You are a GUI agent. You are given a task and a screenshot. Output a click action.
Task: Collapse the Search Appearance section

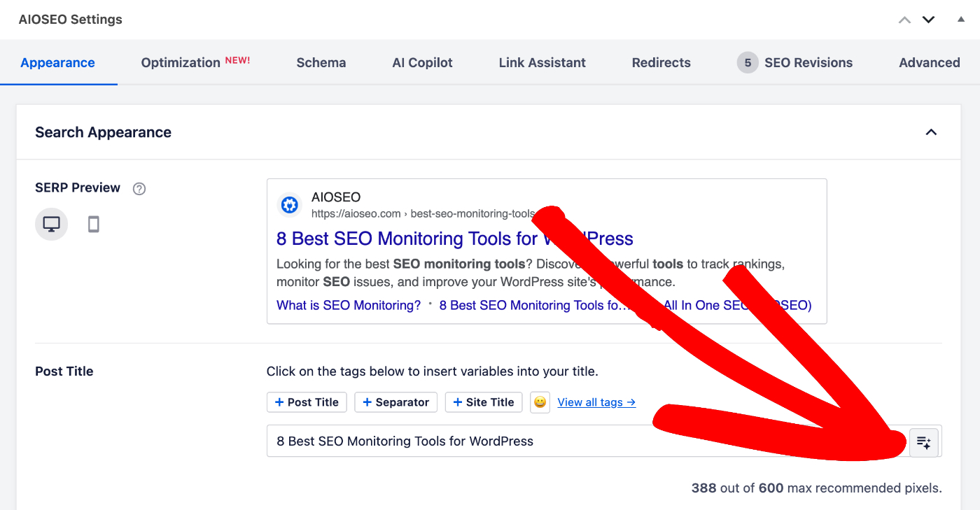click(931, 132)
